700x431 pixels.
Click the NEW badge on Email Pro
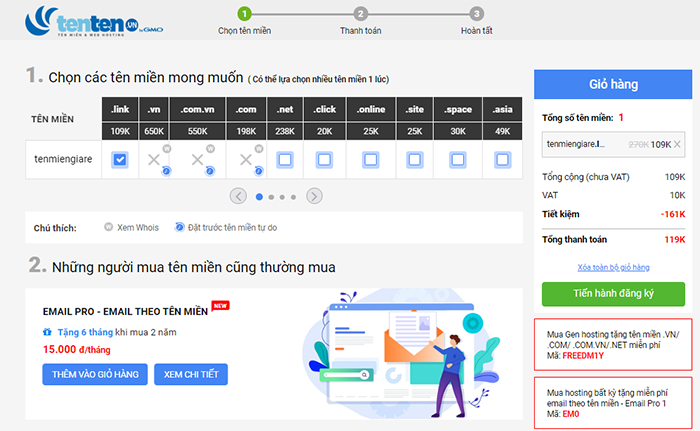click(x=221, y=306)
